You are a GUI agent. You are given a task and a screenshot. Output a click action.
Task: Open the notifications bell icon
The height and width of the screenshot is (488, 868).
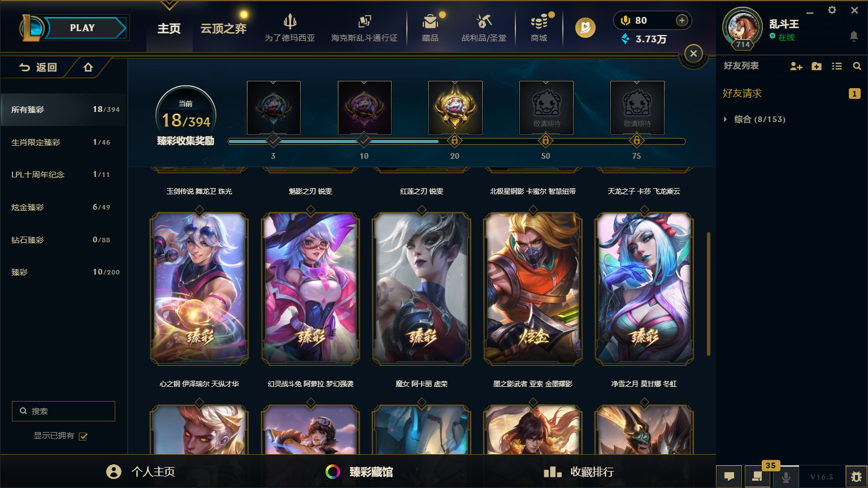click(853, 36)
